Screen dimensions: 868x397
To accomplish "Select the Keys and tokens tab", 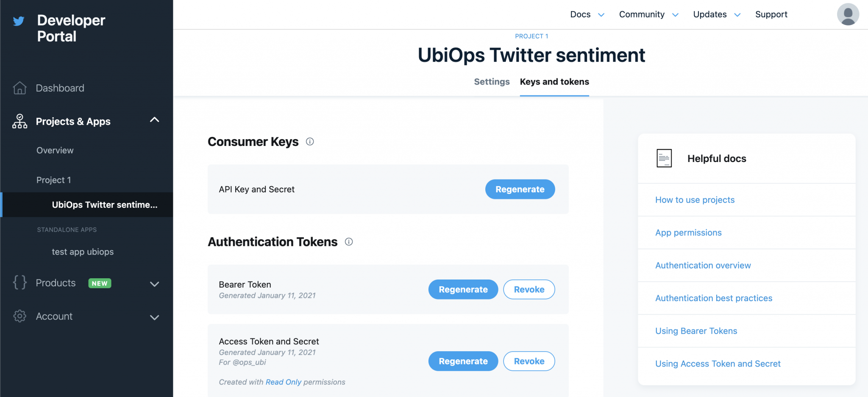I will pos(554,81).
